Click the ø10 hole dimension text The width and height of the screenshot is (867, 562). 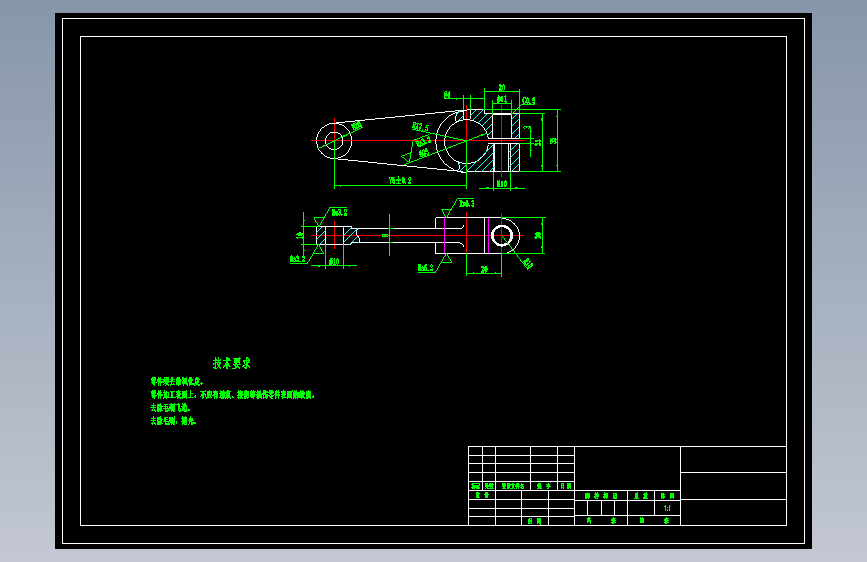334,262
